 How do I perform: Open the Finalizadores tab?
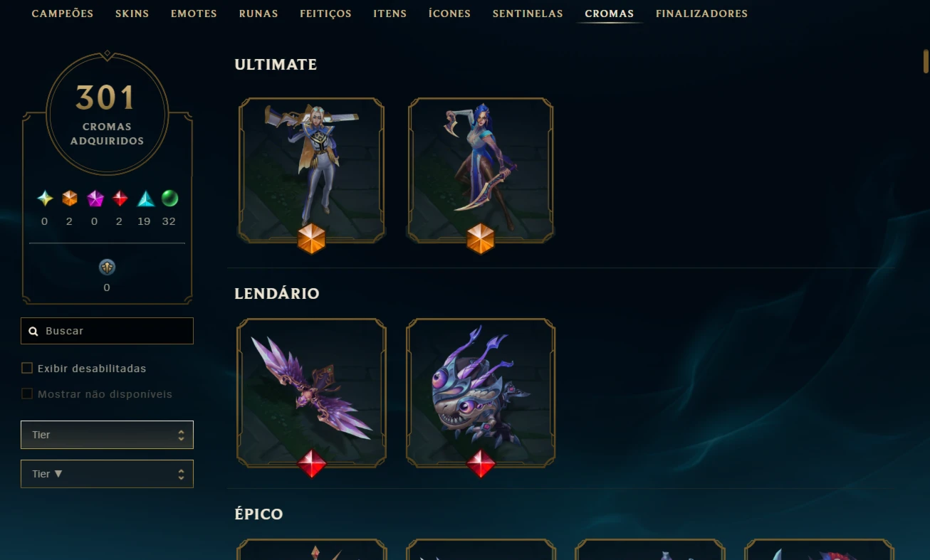701,14
